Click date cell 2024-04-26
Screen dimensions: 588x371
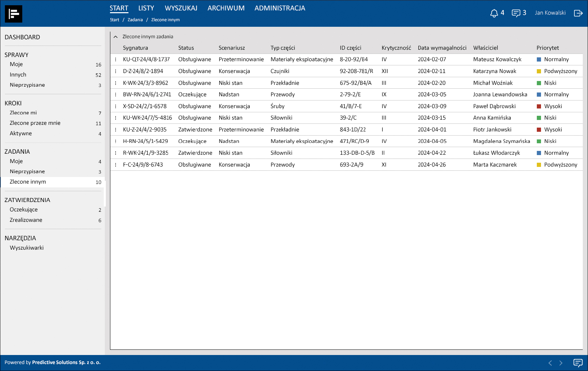coord(432,165)
